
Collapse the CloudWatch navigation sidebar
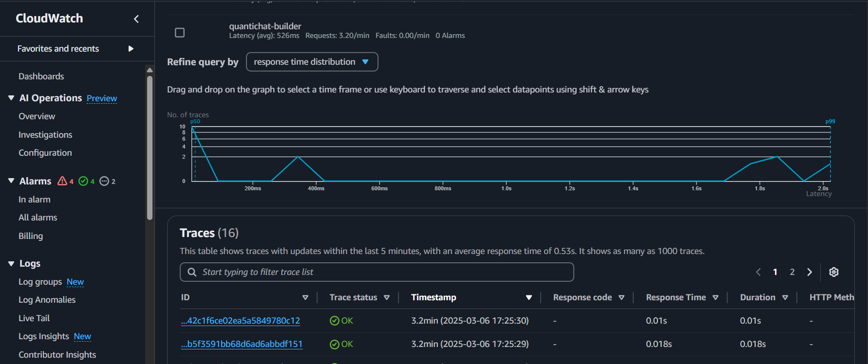[136, 19]
